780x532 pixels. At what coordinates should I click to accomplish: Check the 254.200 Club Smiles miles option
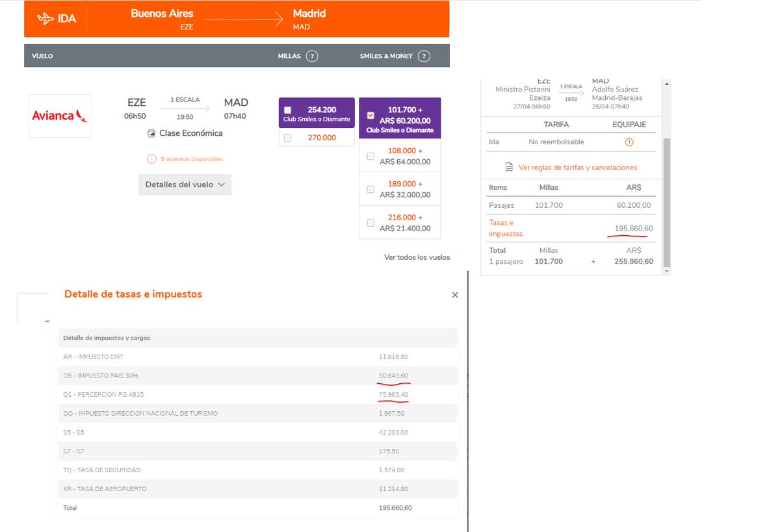pos(287,110)
